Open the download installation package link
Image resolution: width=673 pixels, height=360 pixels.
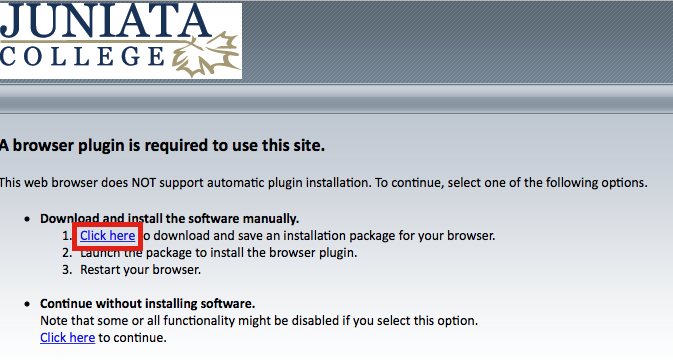click(x=107, y=236)
